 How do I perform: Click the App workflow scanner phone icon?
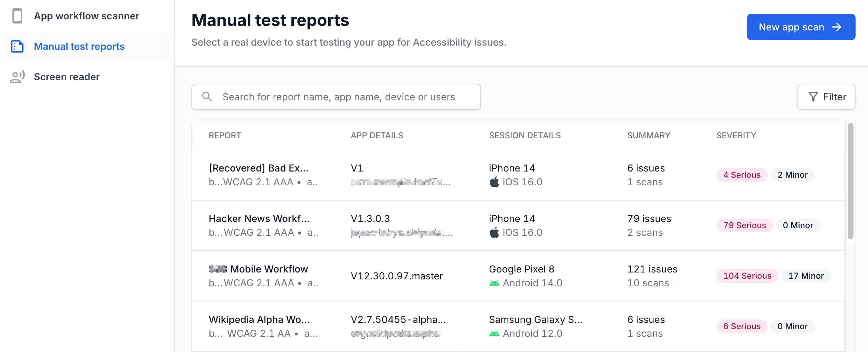17,16
